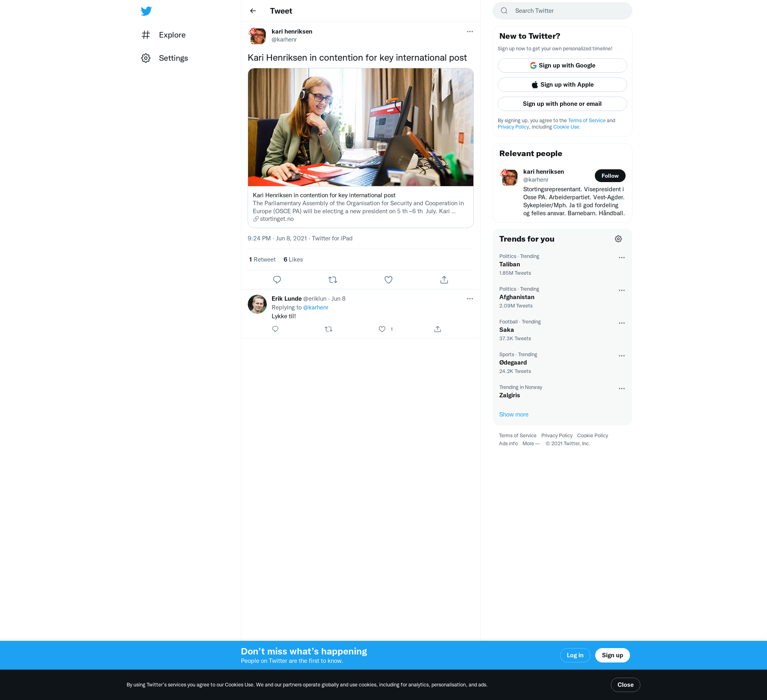
Task: Click Sign up on the bottom banner
Action: click(x=612, y=655)
